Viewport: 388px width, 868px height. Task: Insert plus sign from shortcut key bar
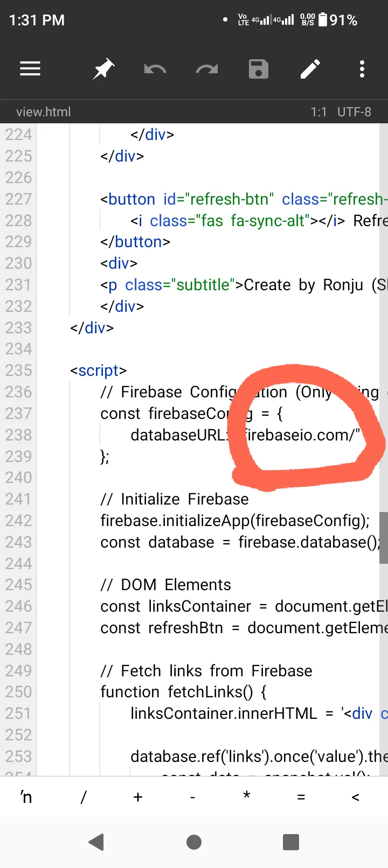[138, 797]
